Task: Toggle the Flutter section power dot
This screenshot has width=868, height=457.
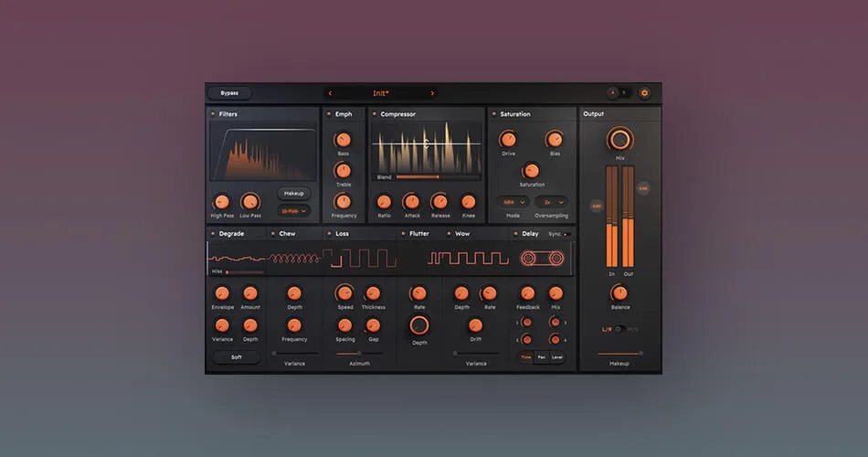Action: pos(403,234)
